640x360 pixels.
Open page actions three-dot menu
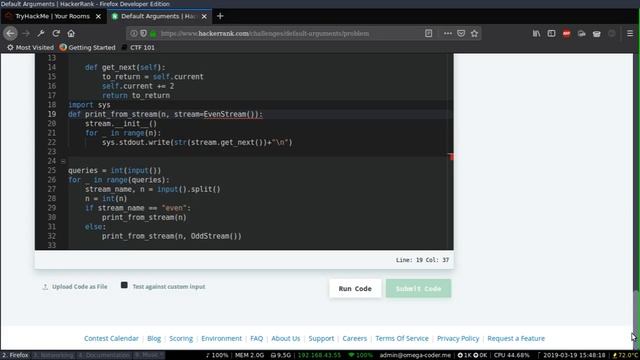[448, 33]
